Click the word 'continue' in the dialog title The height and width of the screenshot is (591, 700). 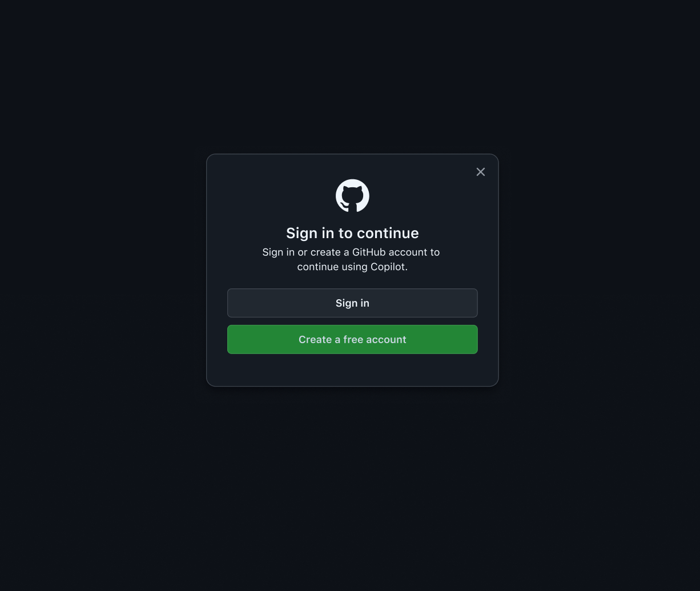tap(388, 233)
